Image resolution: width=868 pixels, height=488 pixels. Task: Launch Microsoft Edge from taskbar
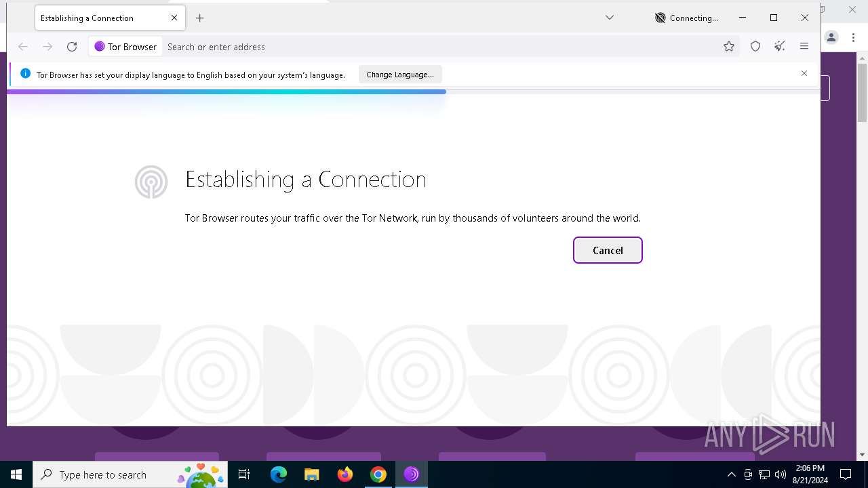pyautogui.click(x=279, y=474)
